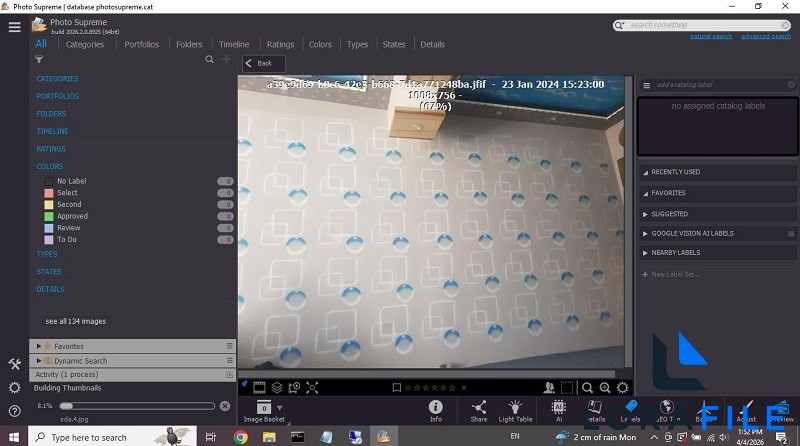This screenshot has height=446, width=800.
Task: Switch to the Portfolios tab
Action: point(141,44)
